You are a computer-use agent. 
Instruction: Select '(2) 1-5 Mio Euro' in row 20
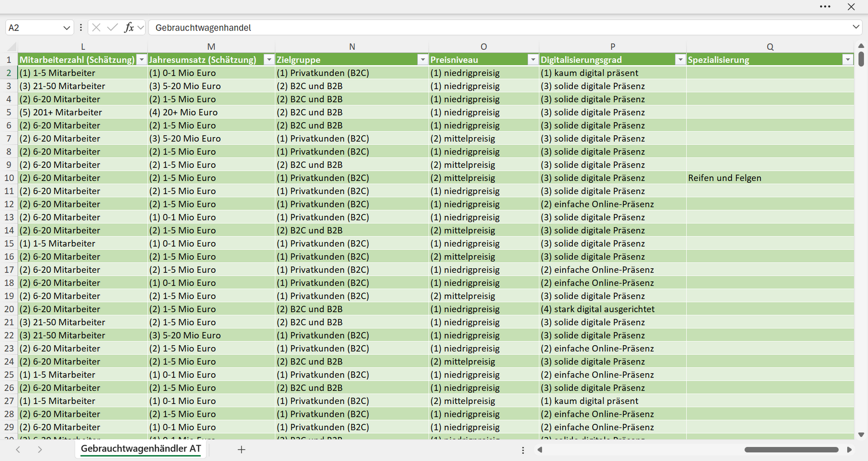(x=211, y=309)
